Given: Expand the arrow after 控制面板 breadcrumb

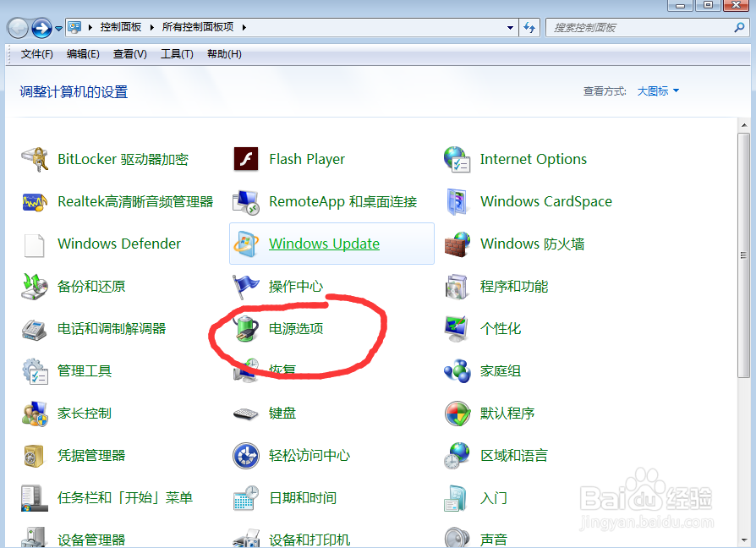Looking at the screenshot, I should pyautogui.click(x=152, y=27).
